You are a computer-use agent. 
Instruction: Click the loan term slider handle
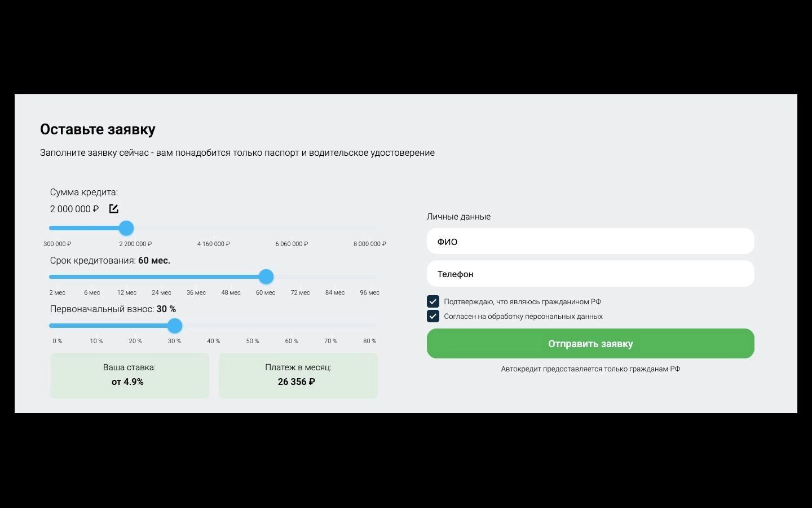tap(266, 277)
